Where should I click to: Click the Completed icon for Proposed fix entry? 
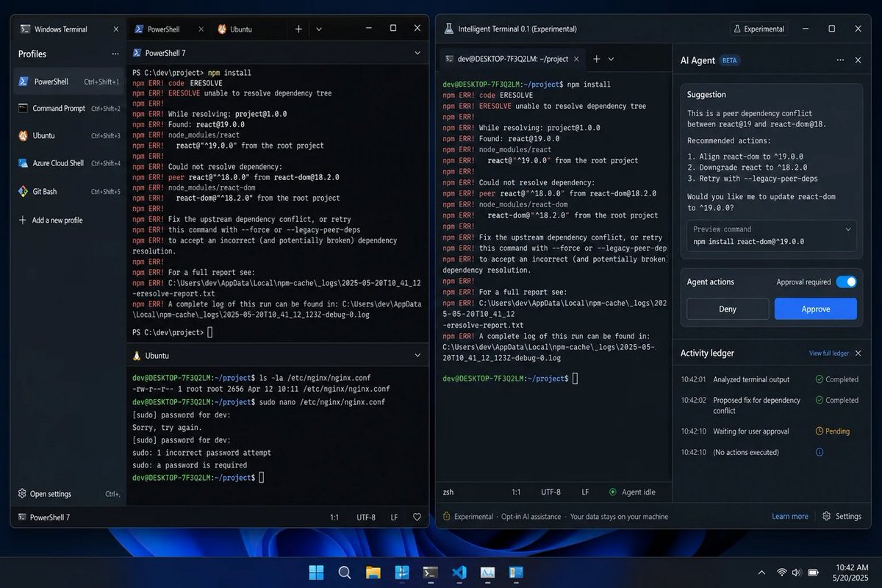pos(820,400)
